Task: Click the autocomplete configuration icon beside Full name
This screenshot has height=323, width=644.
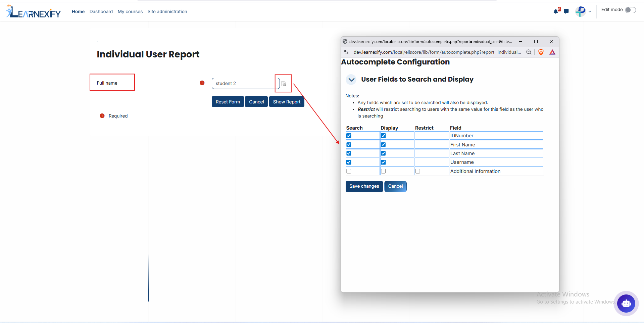Action: click(284, 84)
